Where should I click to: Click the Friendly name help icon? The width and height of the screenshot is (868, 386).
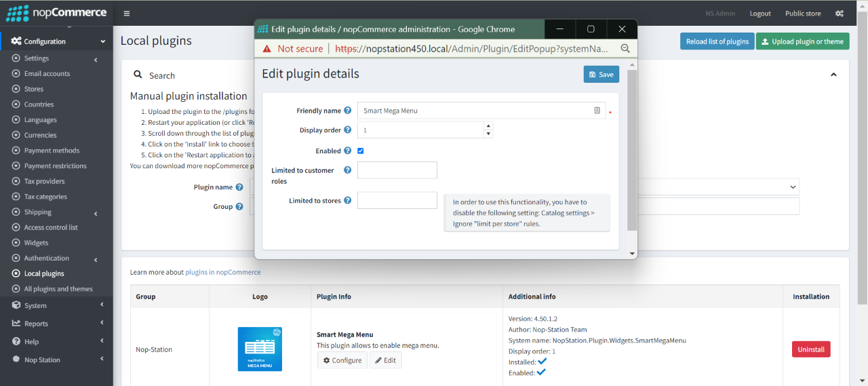coord(347,111)
